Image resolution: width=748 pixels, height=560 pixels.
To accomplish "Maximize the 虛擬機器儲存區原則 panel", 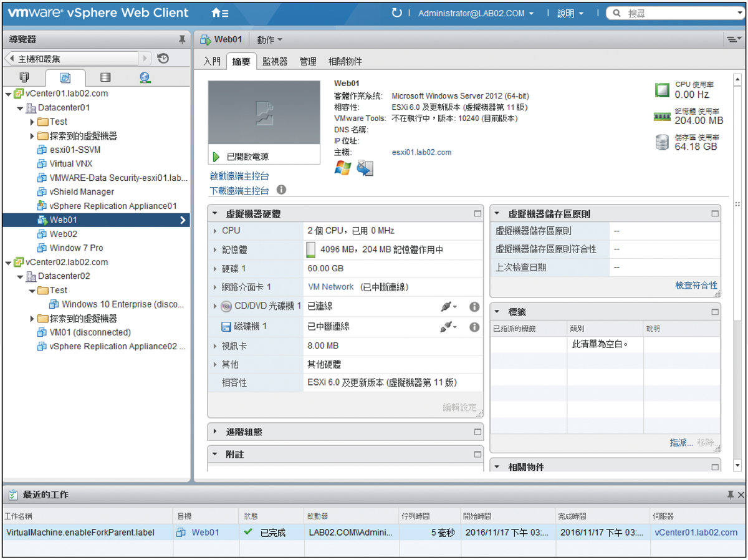I will [x=715, y=213].
